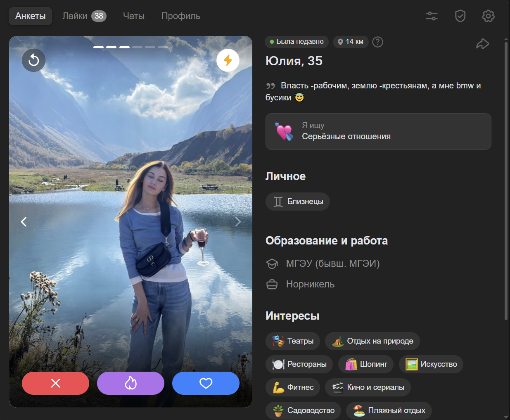This screenshot has width=510, height=420.
Task: Click the МГЭУ (бывш. МГЭИ) text
Action: [x=333, y=263]
